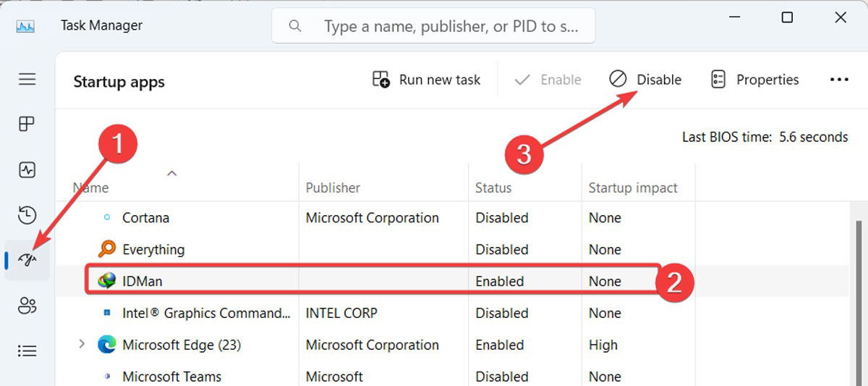This screenshot has height=386, width=868.
Task: Expand the Microsoft Edge (23) group
Action: point(82,345)
